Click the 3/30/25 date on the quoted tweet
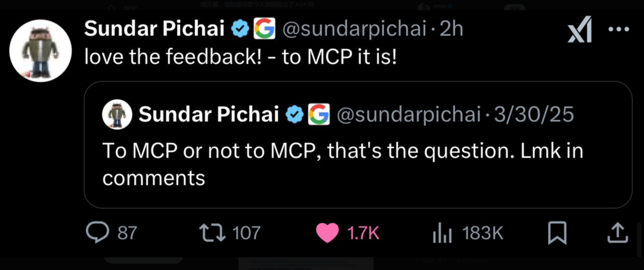Image resolution: width=644 pixels, height=270 pixels. [534, 114]
